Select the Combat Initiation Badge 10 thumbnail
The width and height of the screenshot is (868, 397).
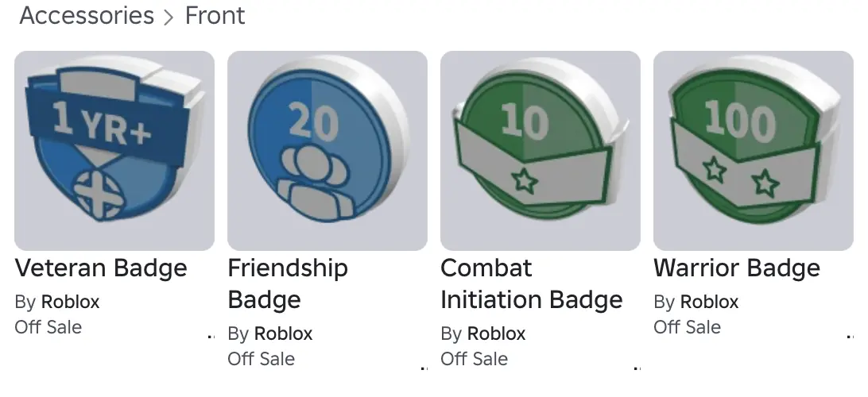pyautogui.click(x=541, y=151)
